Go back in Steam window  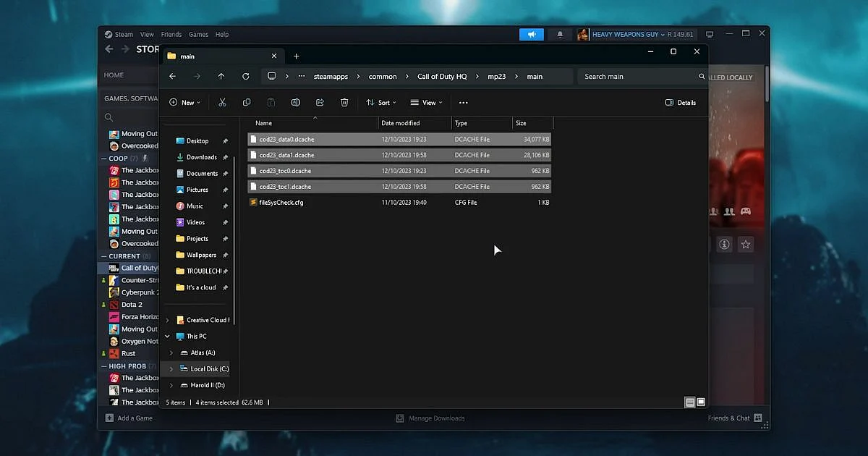click(109, 49)
